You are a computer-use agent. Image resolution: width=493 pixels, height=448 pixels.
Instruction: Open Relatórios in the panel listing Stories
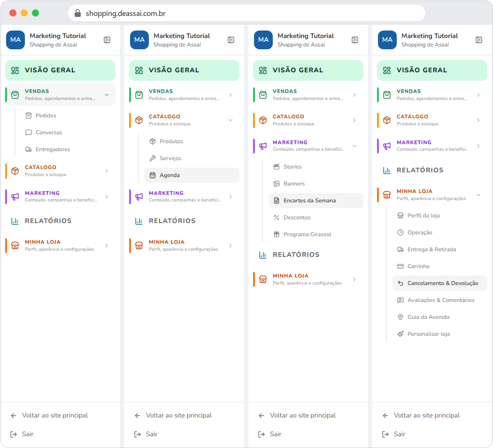308,255
